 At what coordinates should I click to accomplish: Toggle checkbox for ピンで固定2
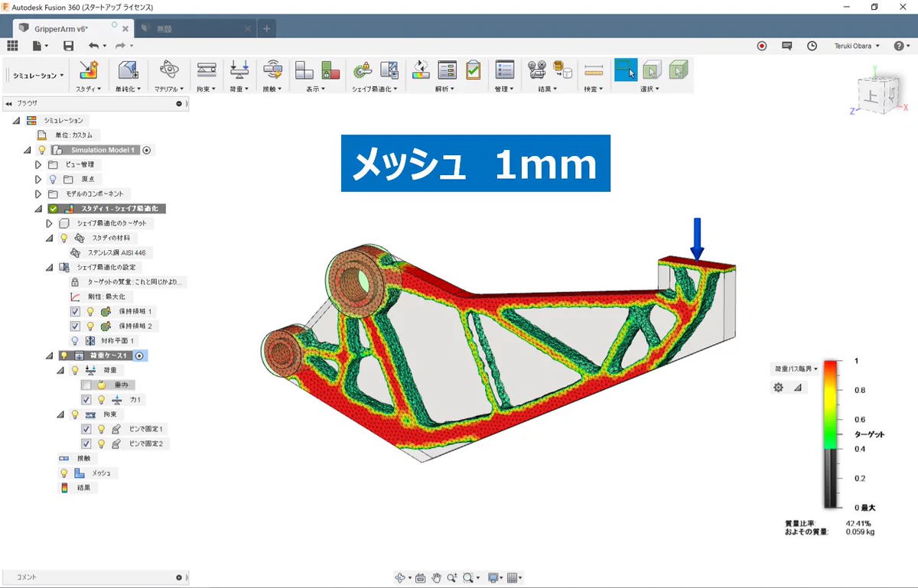tap(86, 443)
